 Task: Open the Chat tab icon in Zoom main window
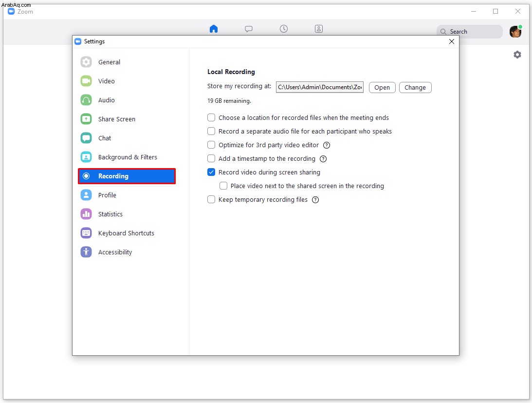(249, 29)
